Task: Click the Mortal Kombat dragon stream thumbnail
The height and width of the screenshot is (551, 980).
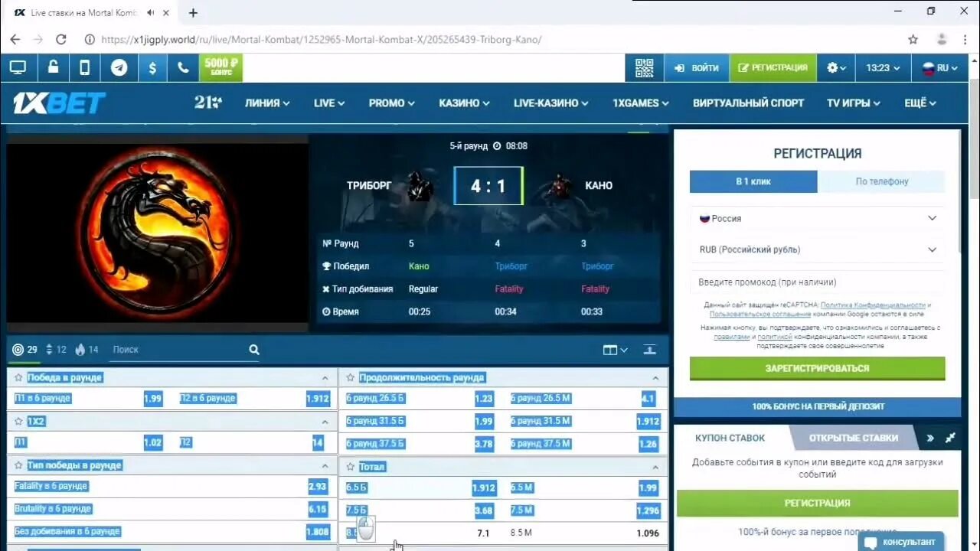Action: pos(157,233)
